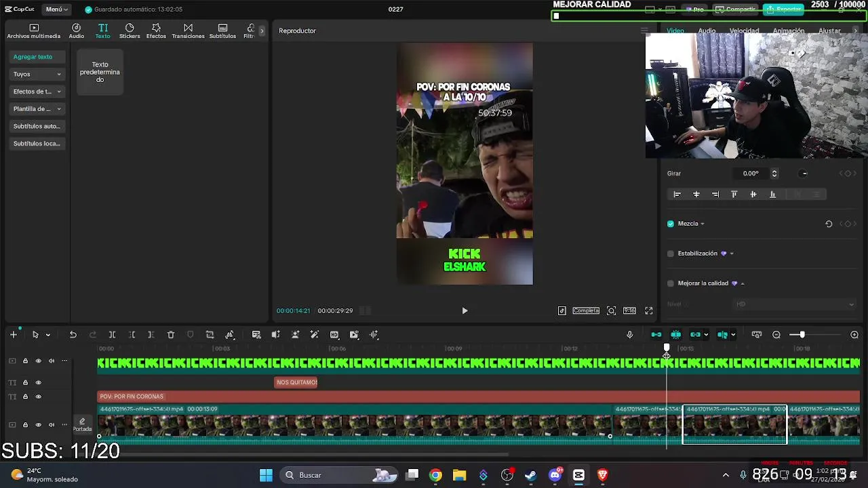Screen dimensions: 868x488
Task: Undo the last action
Action: click(73, 335)
